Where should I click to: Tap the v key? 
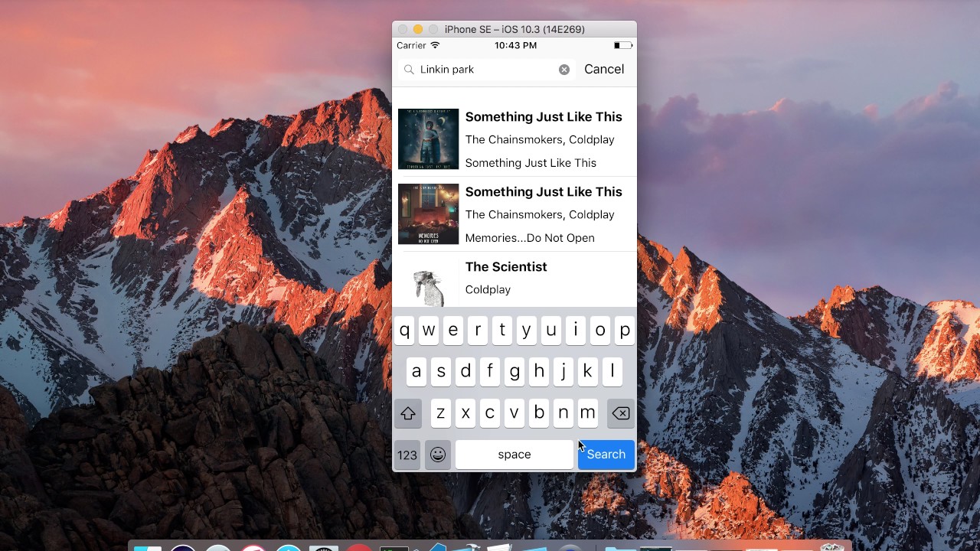pos(514,413)
